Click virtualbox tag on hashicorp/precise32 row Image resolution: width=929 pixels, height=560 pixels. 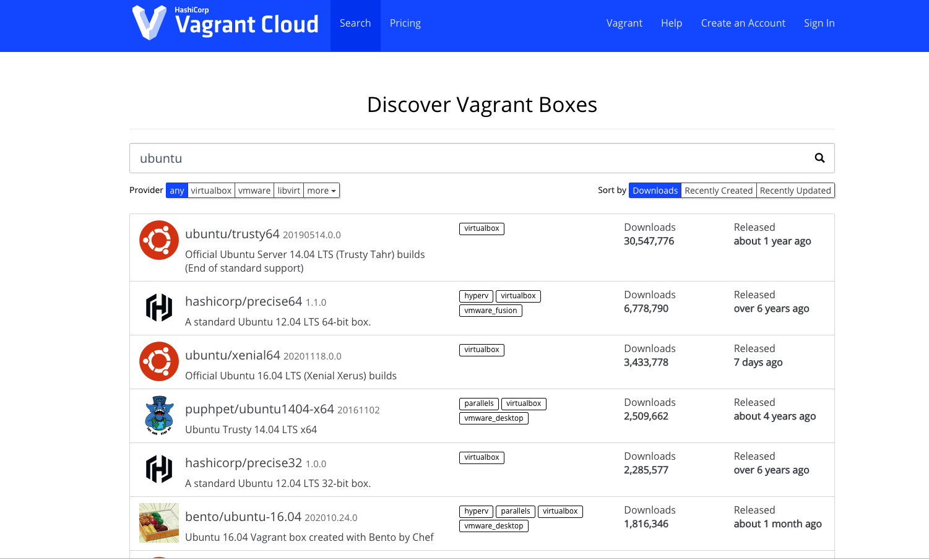[x=482, y=458]
